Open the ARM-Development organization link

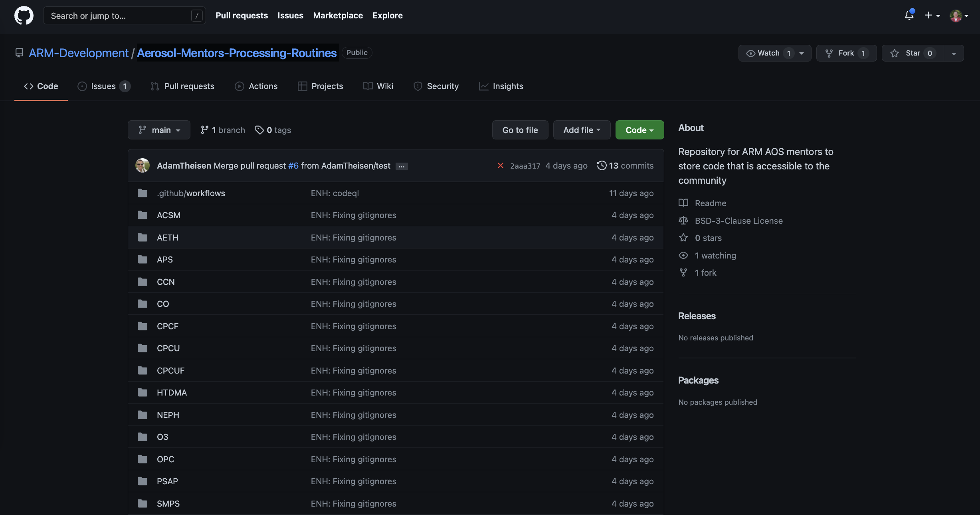(x=79, y=53)
